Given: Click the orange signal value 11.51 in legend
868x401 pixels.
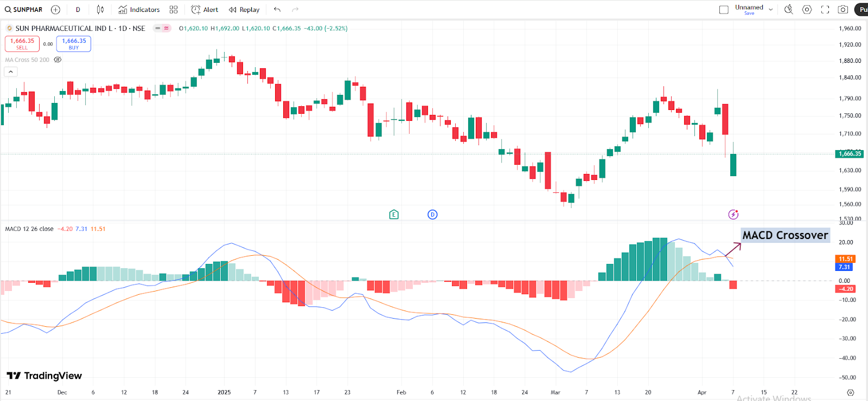Looking at the screenshot, I should pyautogui.click(x=98, y=229).
